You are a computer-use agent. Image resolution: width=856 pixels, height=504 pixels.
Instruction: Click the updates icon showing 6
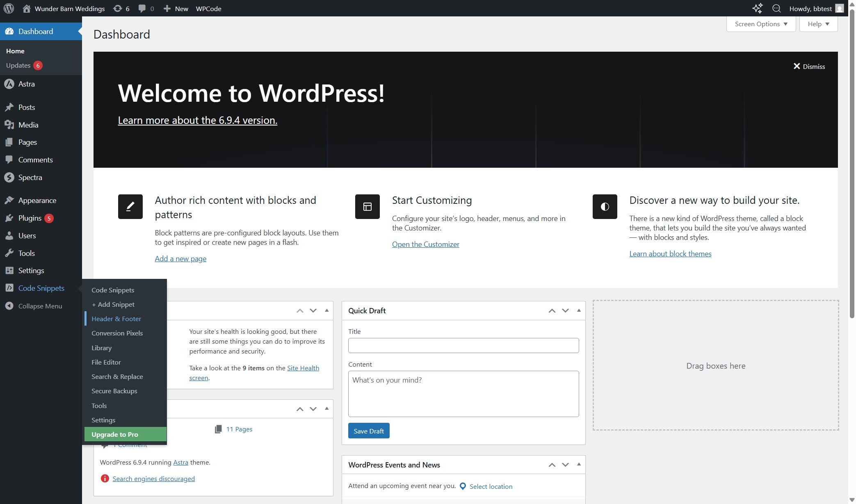point(121,9)
